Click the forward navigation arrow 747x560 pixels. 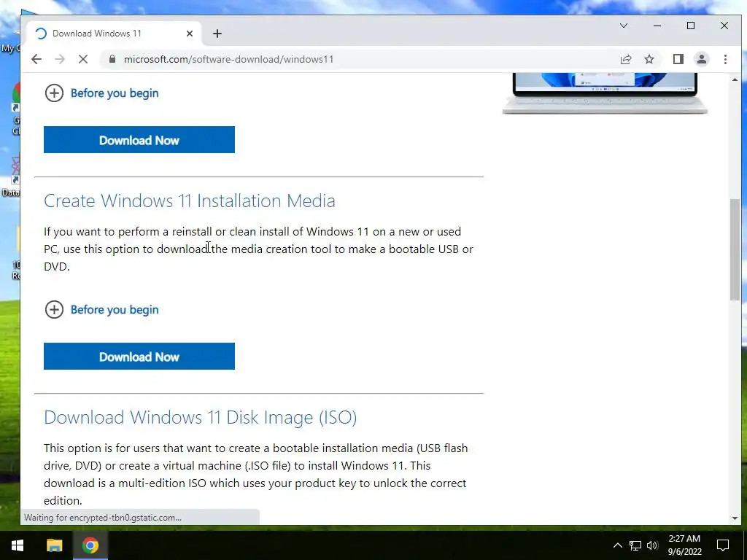(x=60, y=59)
